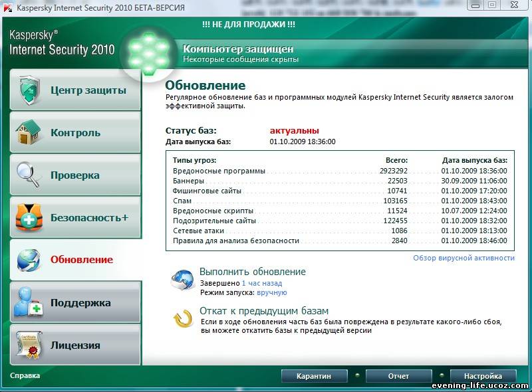Image resolution: width=532 pixels, height=392 pixels.
Task: Click the 'Всего:' column header
Action: click(396, 160)
